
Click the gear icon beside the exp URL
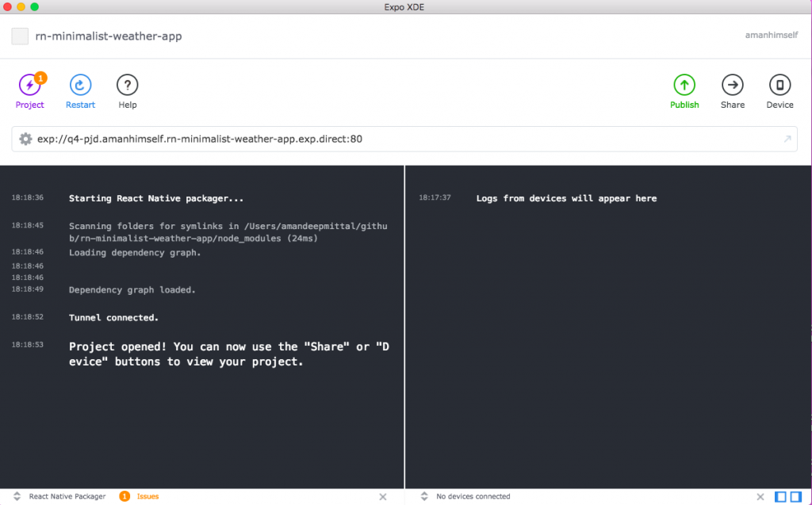[25, 139]
